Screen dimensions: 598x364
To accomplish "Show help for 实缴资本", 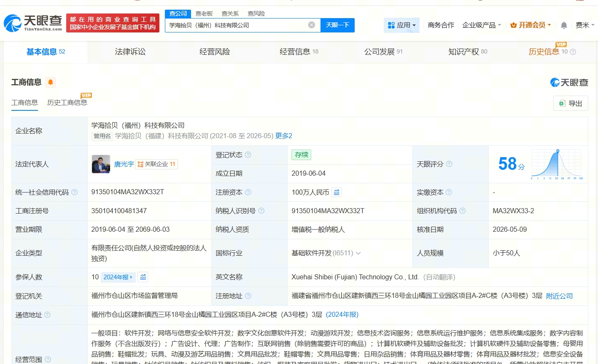I will (449, 192).
